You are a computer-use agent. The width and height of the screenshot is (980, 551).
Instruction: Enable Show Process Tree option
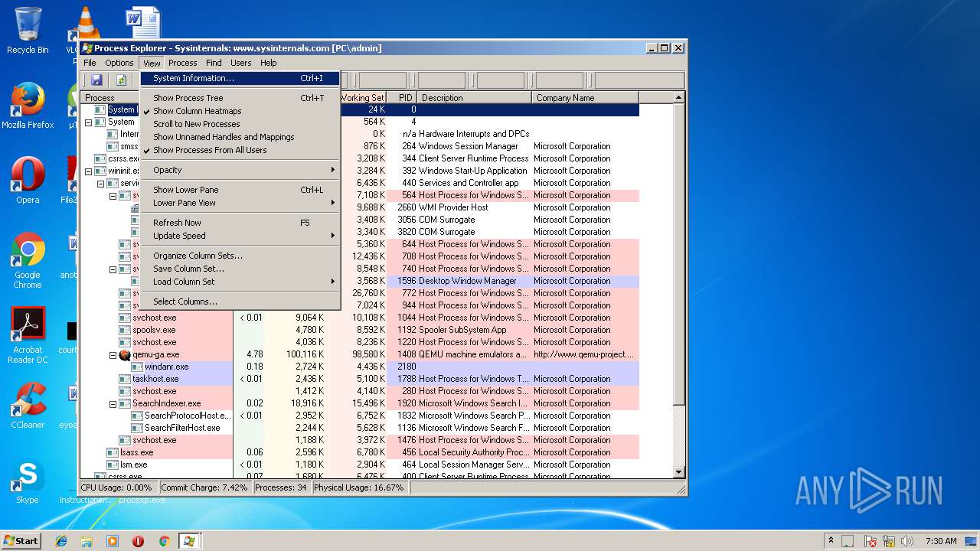pyautogui.click(x=240, y=98)
